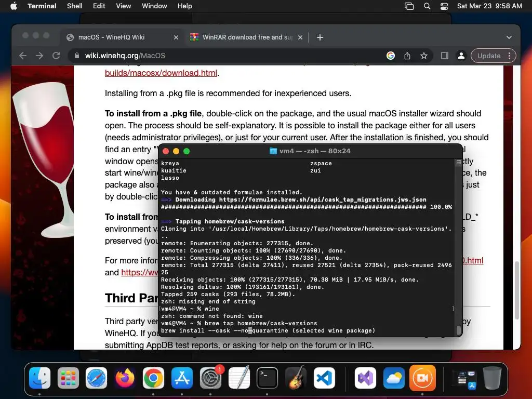Click the red .html link at right
The image size is (532, 399).
[x=473, y=261]
